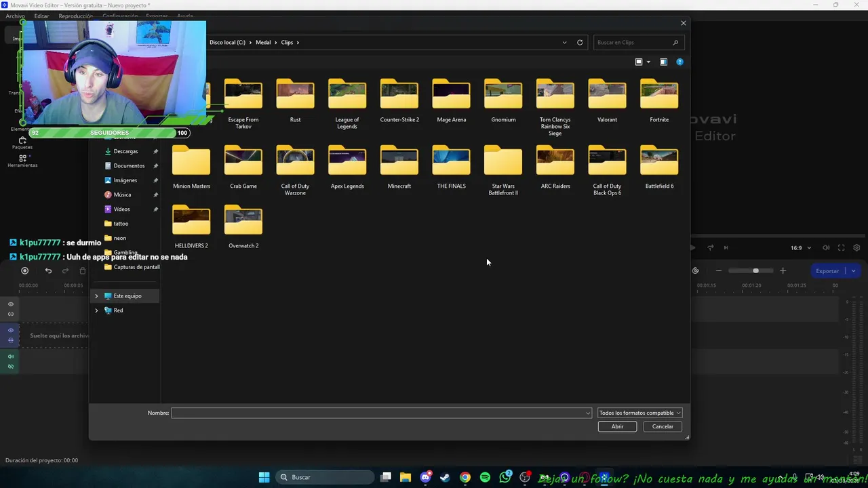
Task: Toggle link icon on audio track
Action: [x=11, y=367]
